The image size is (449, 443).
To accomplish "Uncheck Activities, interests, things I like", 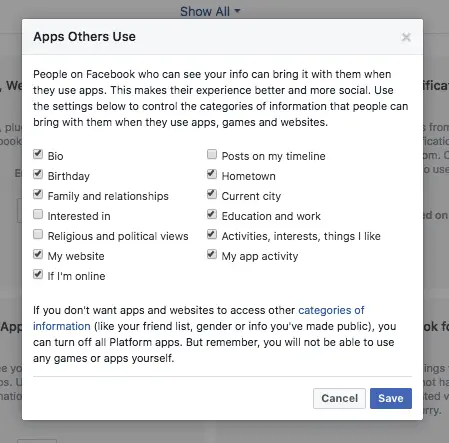I will [212, 234].
